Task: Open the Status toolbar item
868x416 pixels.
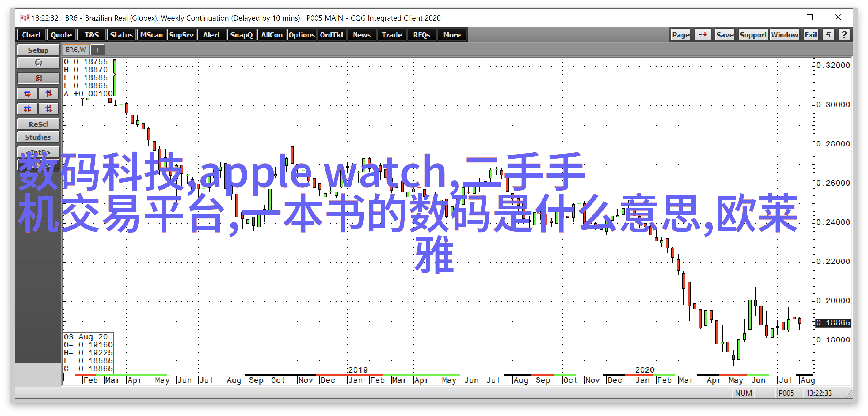Action: [121, 35]
